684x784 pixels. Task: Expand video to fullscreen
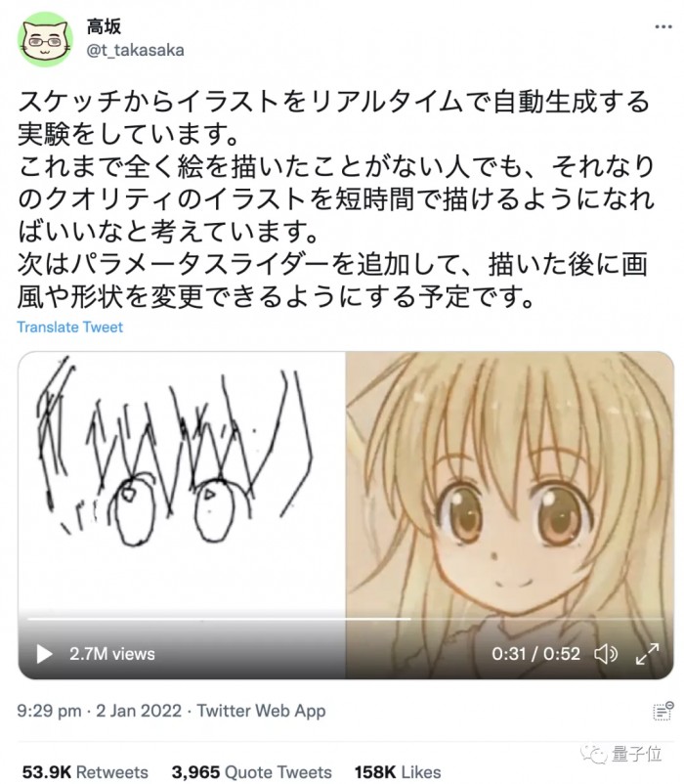click(647, 654)
